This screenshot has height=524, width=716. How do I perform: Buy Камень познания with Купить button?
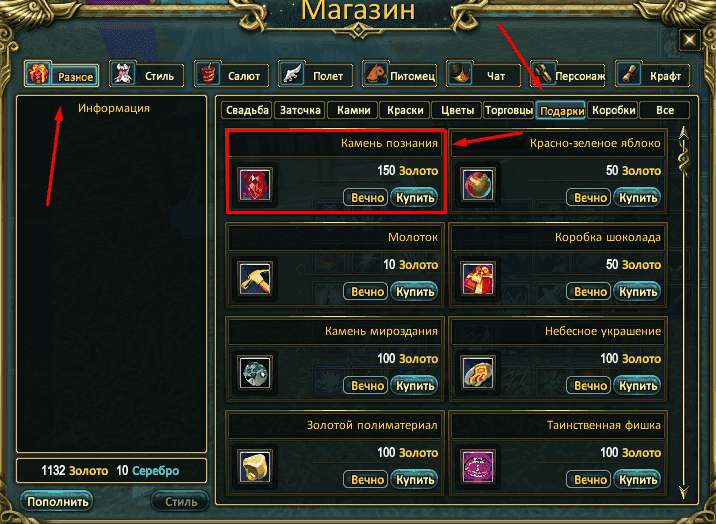pos(415,198)
